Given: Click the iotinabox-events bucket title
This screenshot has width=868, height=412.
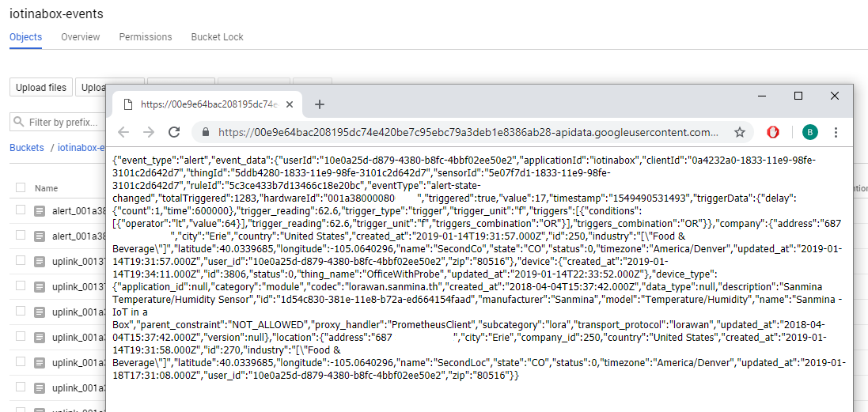Looking at the screenshot, I should pos(56,13).
